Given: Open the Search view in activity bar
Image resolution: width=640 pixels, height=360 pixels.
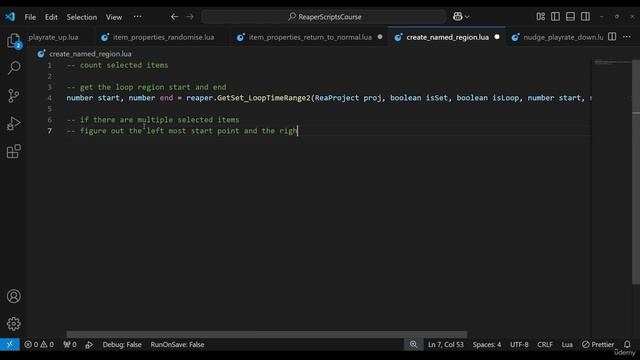Looking at the screenshot, I should [x=13, y=68].
